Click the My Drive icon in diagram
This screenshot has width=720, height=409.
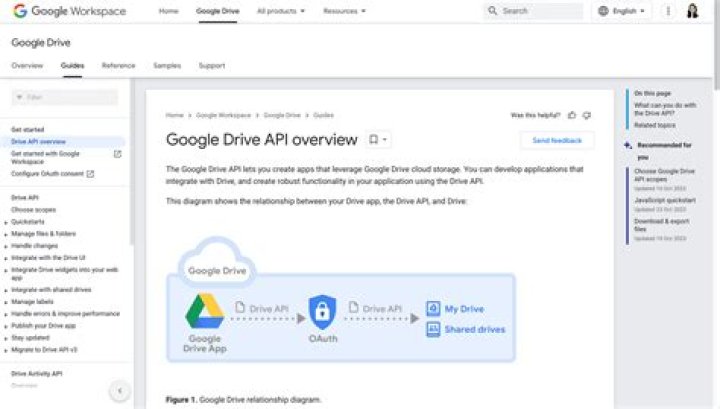[x=433, y=308]
